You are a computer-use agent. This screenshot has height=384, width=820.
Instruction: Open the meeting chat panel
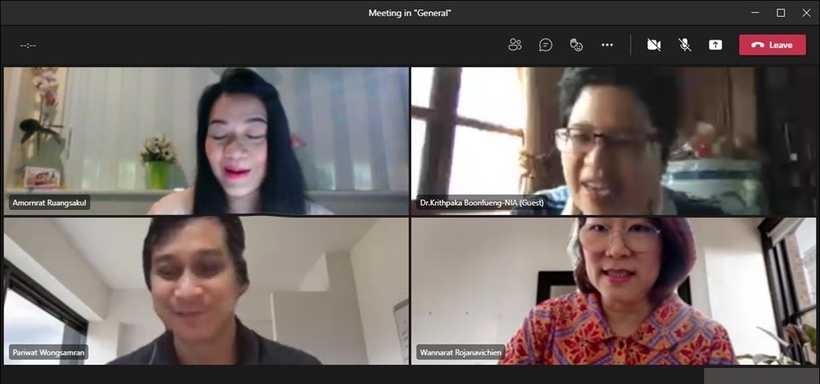point(545,45)
